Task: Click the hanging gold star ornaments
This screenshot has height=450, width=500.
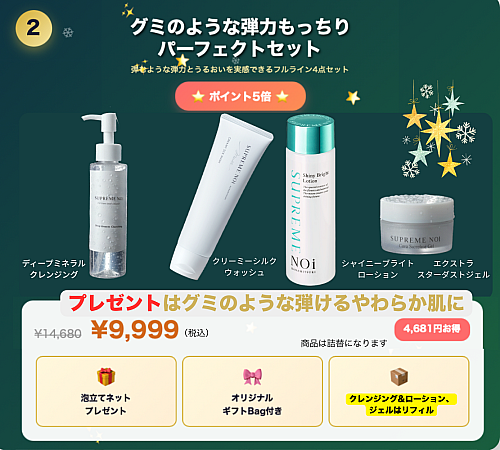Action: pos(437,130)
